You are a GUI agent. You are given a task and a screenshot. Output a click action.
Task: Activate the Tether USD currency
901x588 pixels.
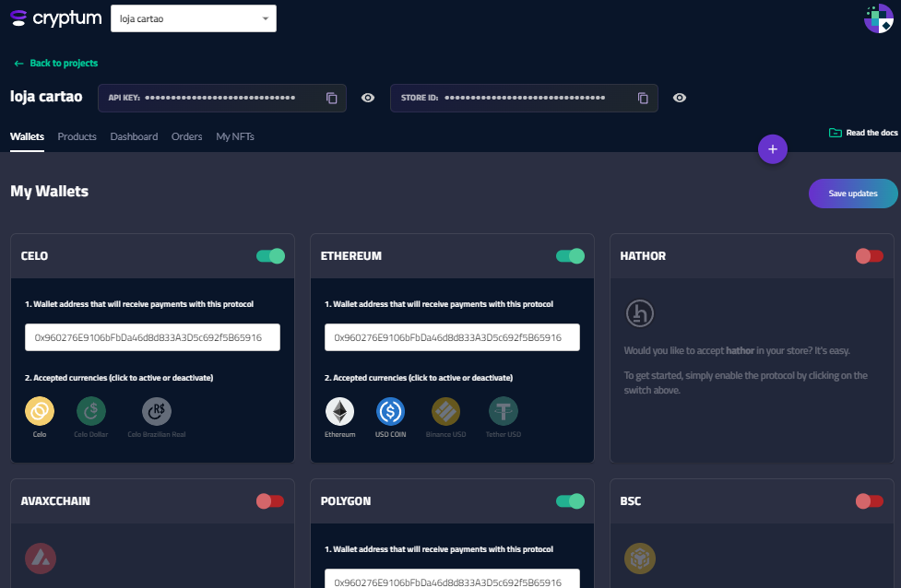[504, 411]
